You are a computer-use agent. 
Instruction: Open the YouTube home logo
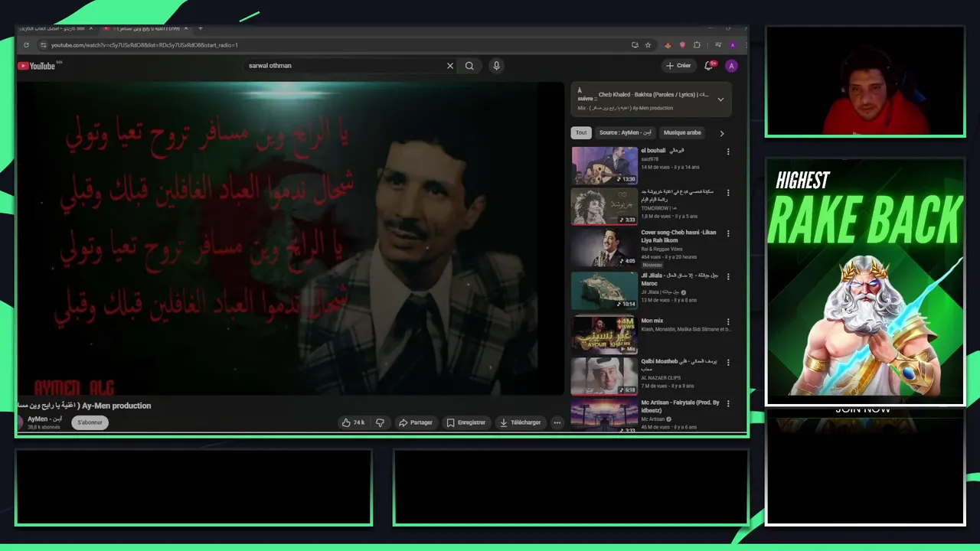click(36, 66)
